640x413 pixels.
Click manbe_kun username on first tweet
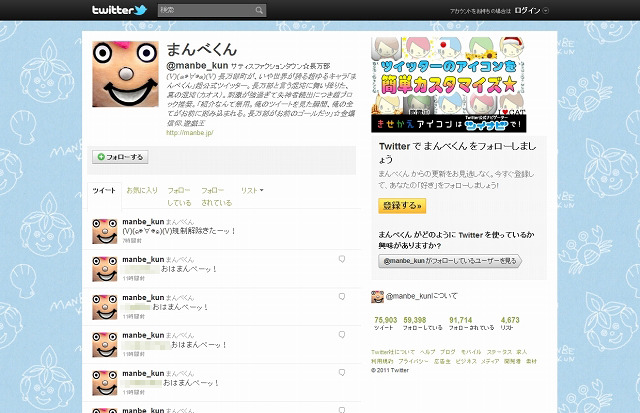tap(143, 222)
